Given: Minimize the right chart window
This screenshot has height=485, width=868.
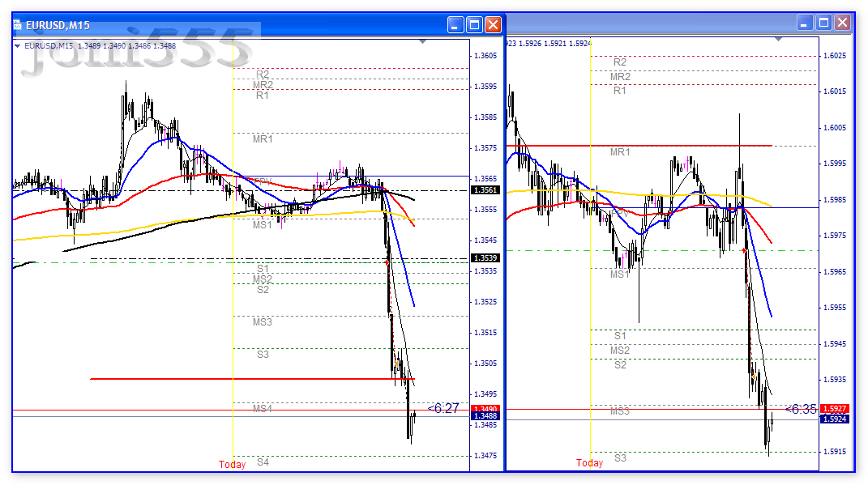Looking at the screenshot, I should pos(805,23).
